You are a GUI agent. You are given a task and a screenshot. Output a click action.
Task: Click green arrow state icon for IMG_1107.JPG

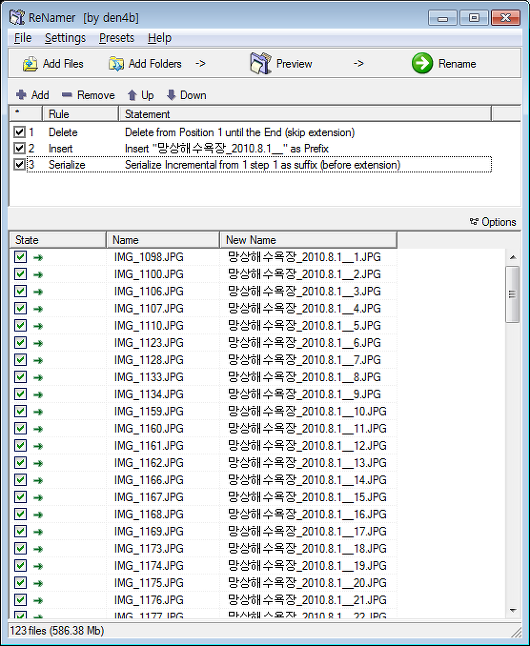coord(38,309)
